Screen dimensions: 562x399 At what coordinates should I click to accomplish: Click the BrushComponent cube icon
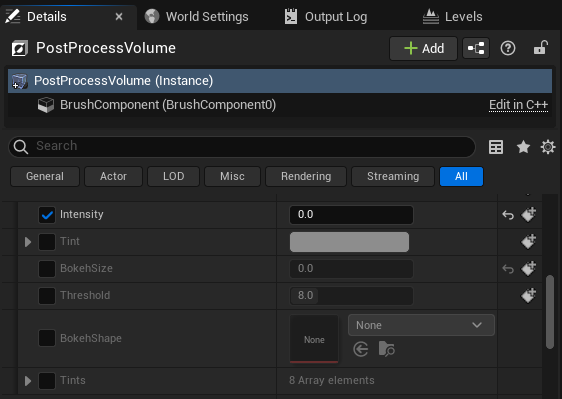pyautogui.click(x=46, y=105)
